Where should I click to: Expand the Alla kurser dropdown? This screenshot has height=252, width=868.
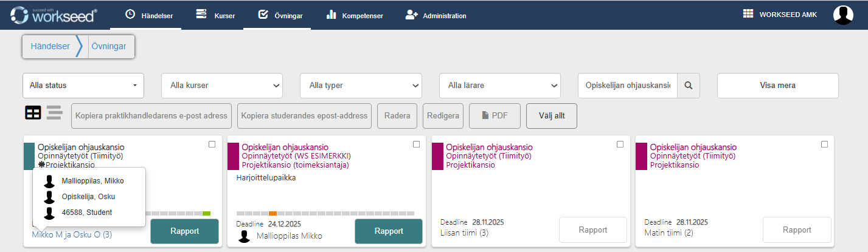(x=222, y=86)
